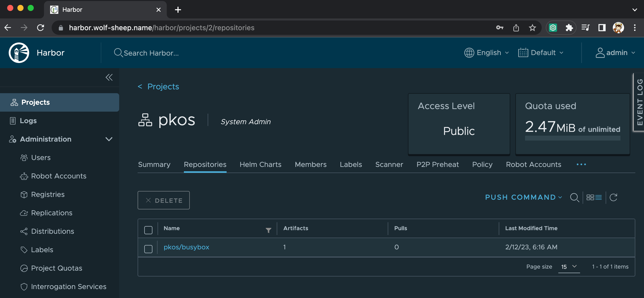The height and width of the screenshot is (298, 644).
Task: Click the Name column filter icon
Action: point(268,230)
